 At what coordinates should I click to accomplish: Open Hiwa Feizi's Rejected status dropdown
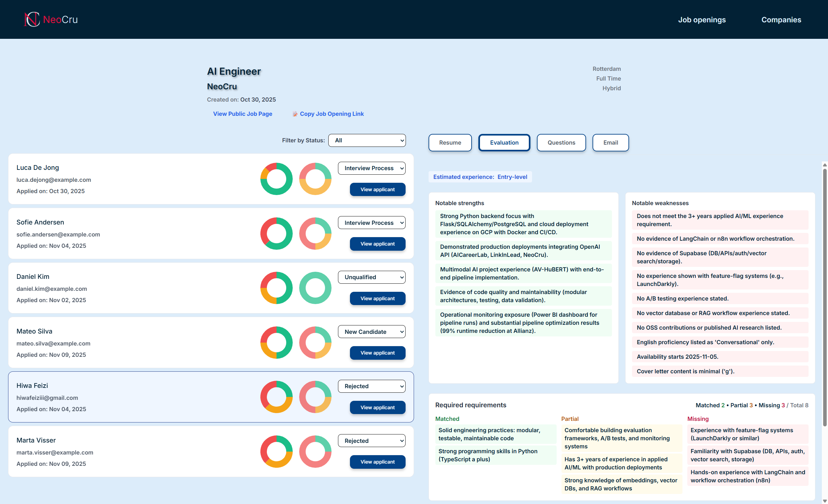tap(372, 386)
